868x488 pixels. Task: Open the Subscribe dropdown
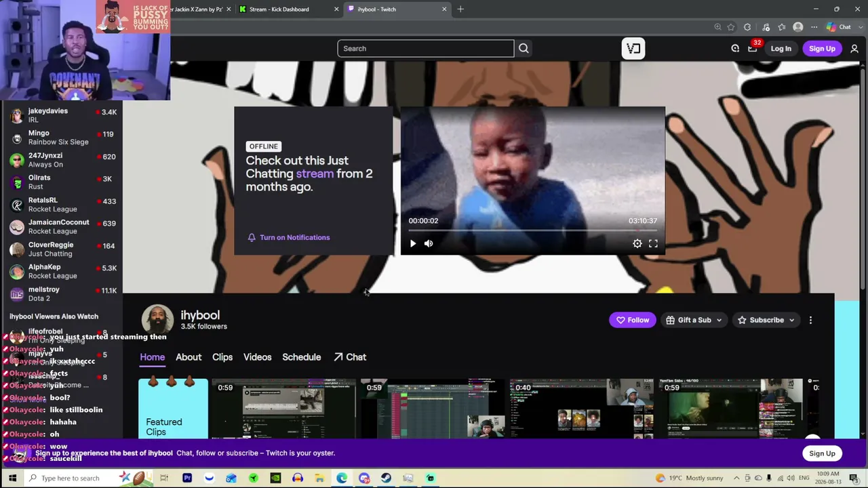click(766, 320)
